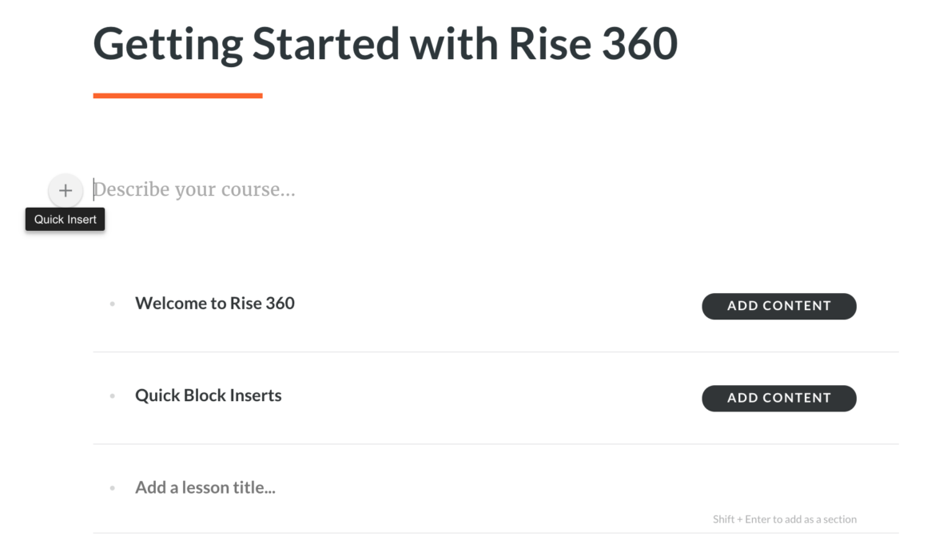
Task: Click the Quick Insert plus icon
Action: tap(66, 190)
